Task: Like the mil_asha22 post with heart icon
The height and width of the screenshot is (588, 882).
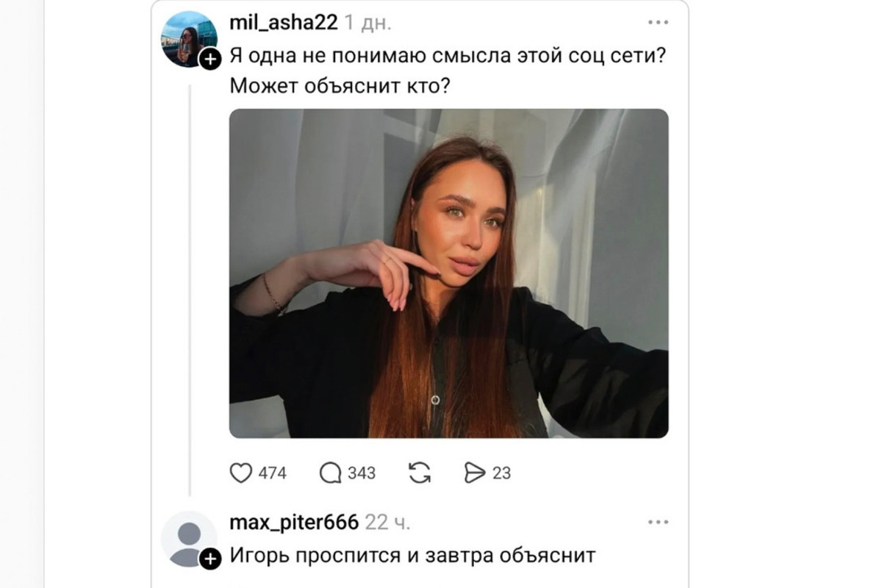Action: (x=241, y=473)
